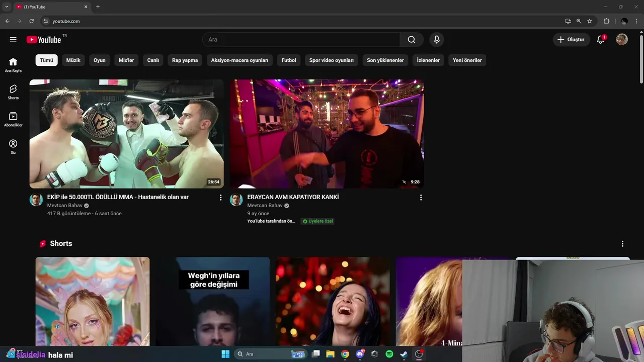Image resolution: width=644 pixels, height=362 pixels.
Task: Click channel avatar beside MMA video title
Action: [x=36, y=200]
